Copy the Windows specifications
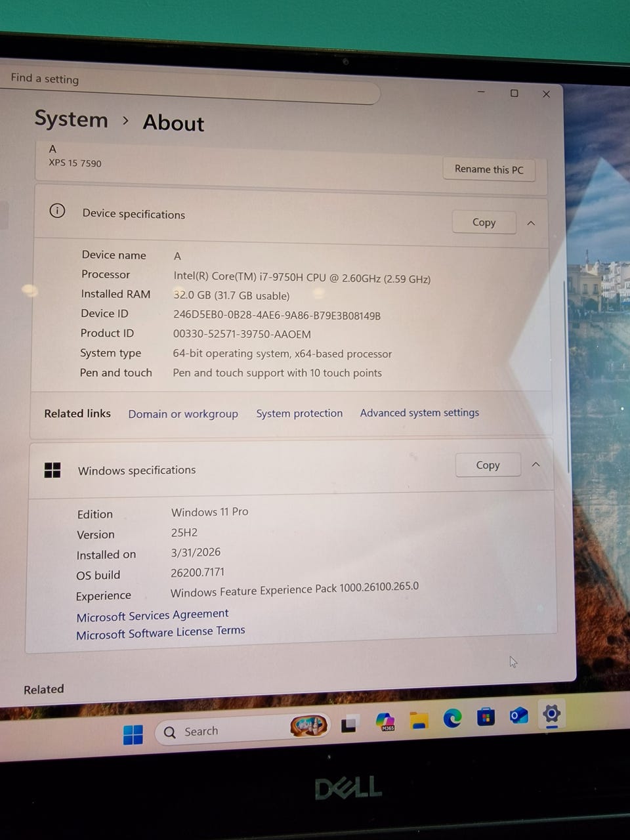Image resolution: width=630 pixels, height=840 pixels. [488, 465]
